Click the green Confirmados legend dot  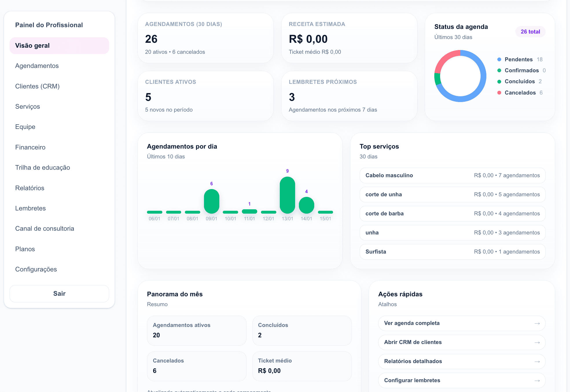click(499, 70)
